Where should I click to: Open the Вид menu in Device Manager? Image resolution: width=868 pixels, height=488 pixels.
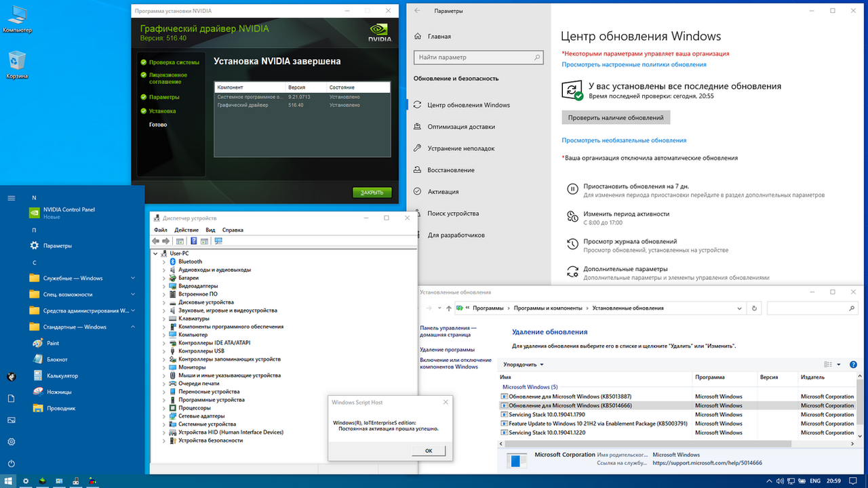point(211,230)
